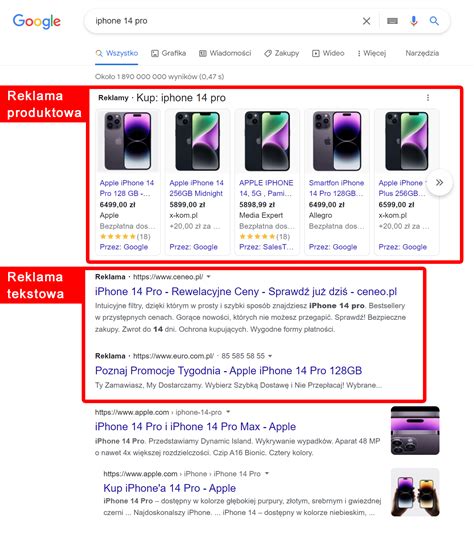
Task: Open Narzędzia search tools
Action: [x=422, y=53]
